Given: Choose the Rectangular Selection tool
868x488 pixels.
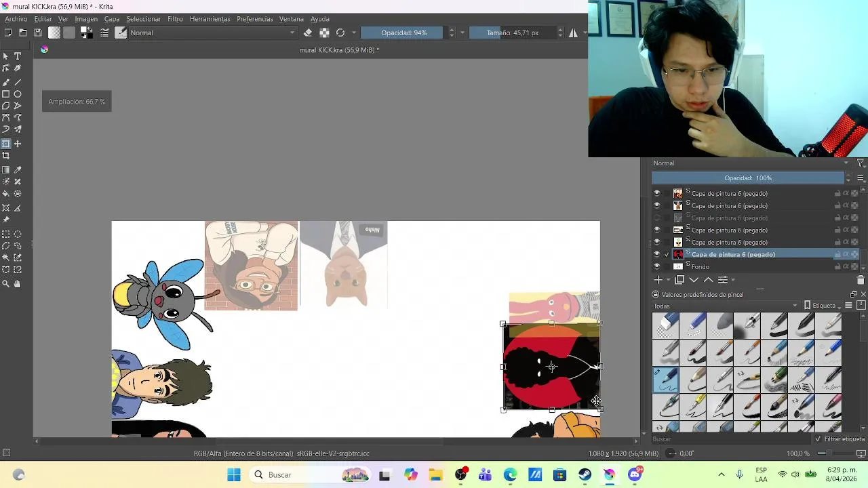Looking at the screenshot, I should [x=6, y=234].
